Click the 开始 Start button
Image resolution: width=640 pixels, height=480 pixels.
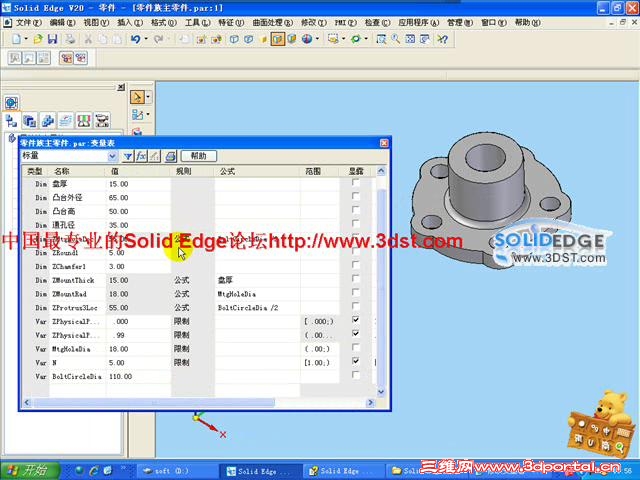[x=29, y=471]
